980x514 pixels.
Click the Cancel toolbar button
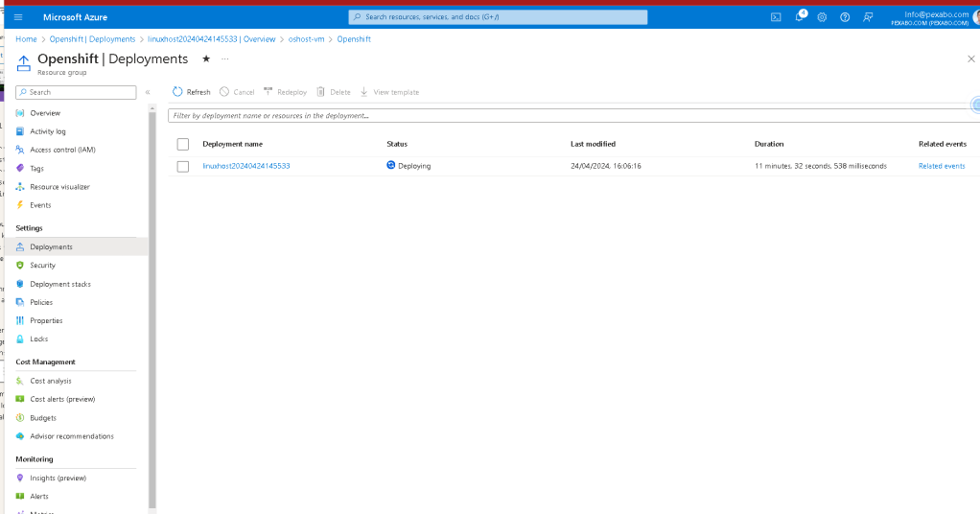tap(237, 92)
